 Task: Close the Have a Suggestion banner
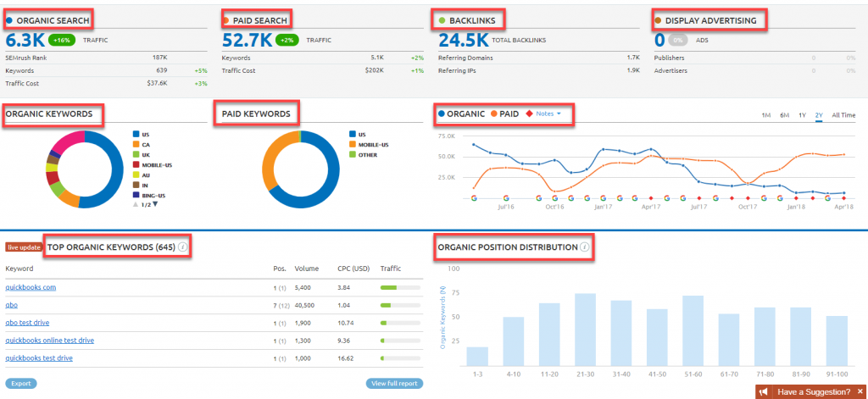tap(858, 391)
